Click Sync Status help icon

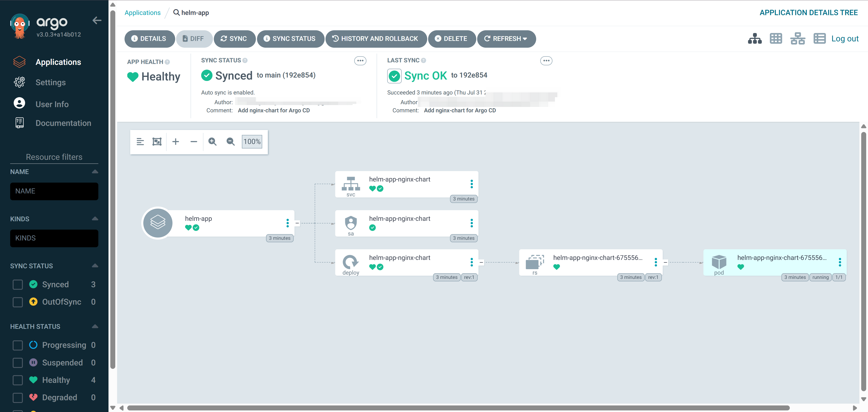[245, 61]
